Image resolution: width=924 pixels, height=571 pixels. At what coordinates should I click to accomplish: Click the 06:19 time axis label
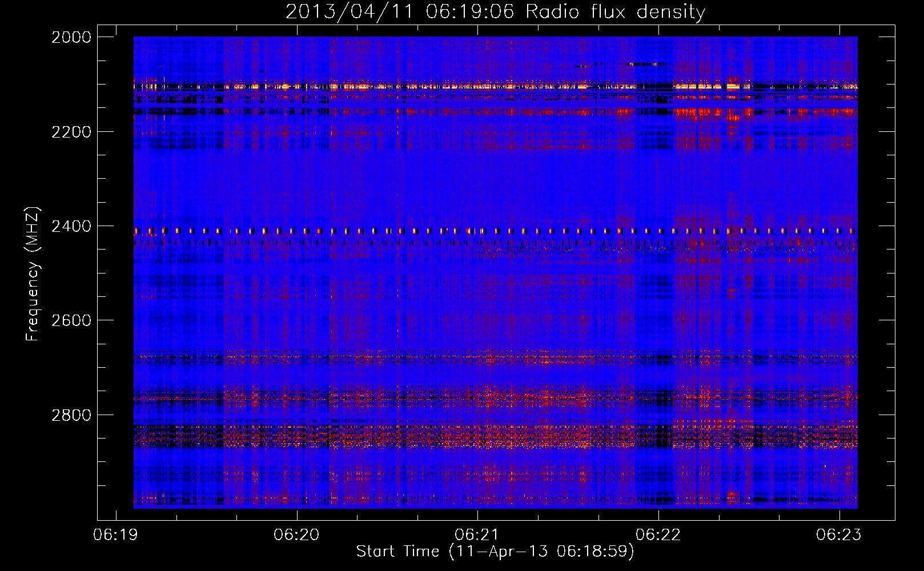pos(115,535)
